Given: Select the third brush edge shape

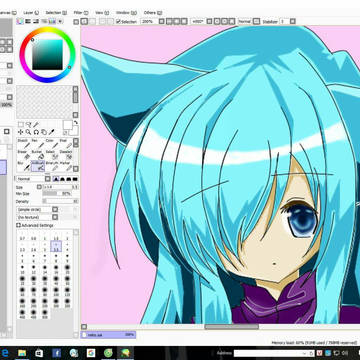Looking at the screenshot, I should tap(69, 179).
